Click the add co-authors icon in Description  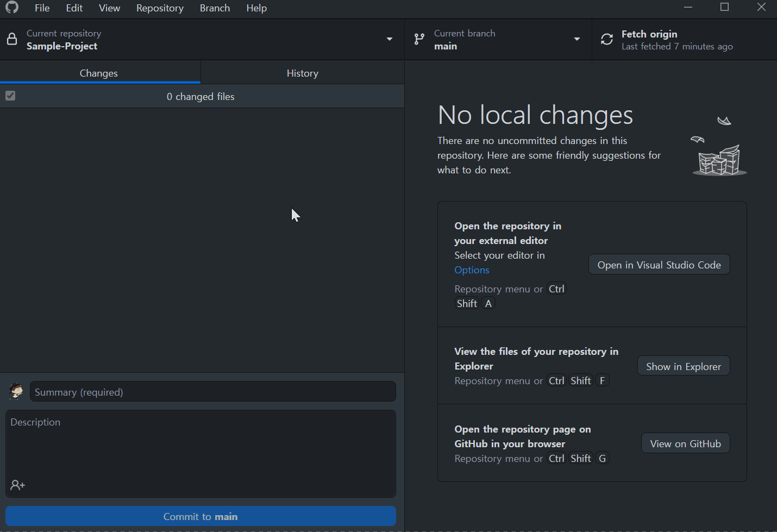[17, 485]
